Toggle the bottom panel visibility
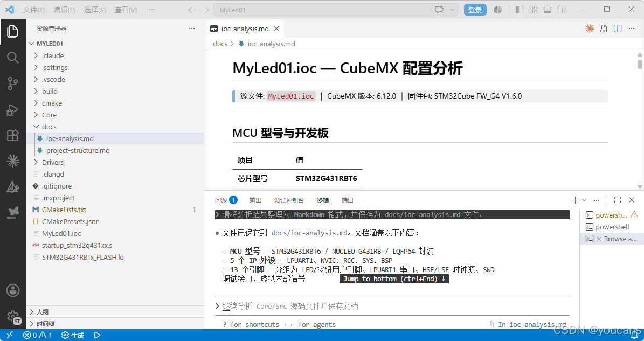Screen dimensions: 644x341 pos(548,10)
